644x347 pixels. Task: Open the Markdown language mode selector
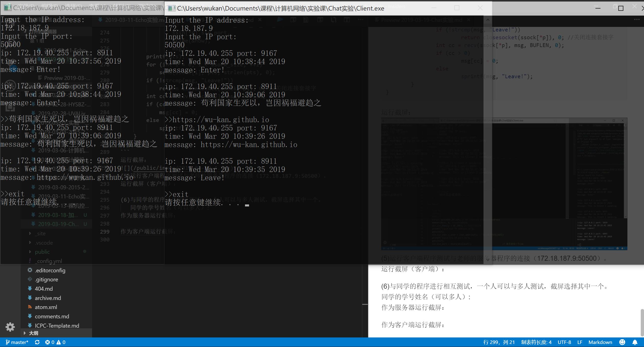600,342
